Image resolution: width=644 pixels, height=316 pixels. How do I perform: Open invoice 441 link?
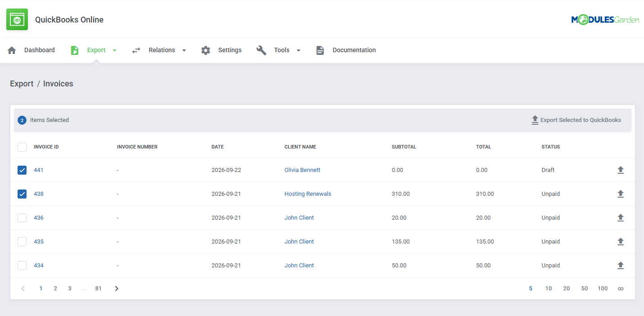pyautogui.click(x=39, y=170)
